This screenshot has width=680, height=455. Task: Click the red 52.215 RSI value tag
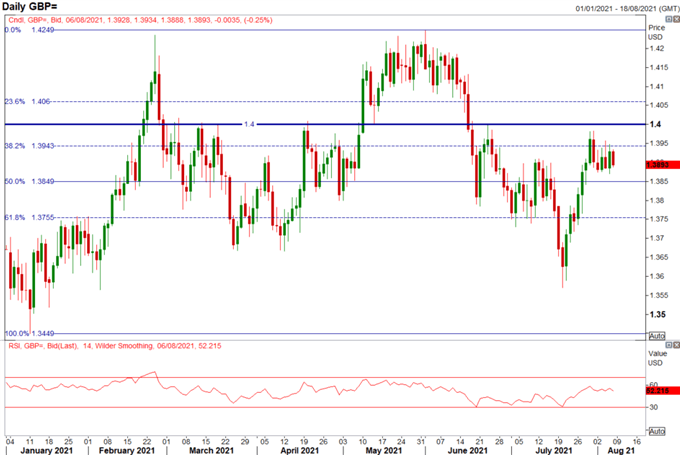[x=663, y=391]
